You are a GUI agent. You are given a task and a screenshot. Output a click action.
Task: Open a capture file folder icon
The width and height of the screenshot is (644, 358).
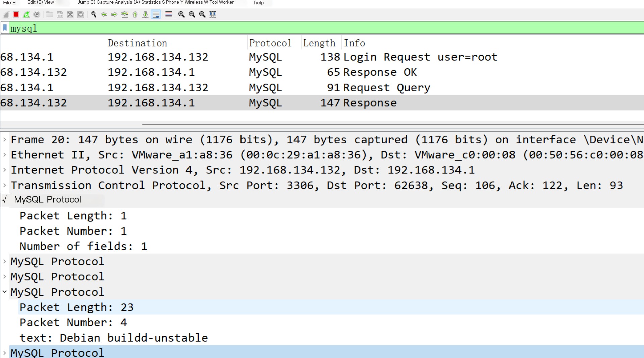pos(50,14)
